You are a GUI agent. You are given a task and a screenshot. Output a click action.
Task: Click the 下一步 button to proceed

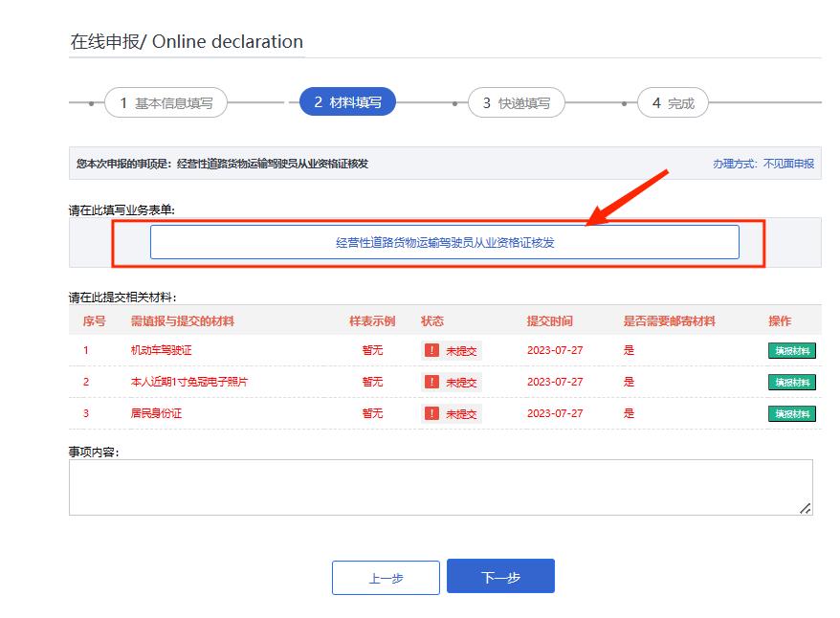pos(500,576)
